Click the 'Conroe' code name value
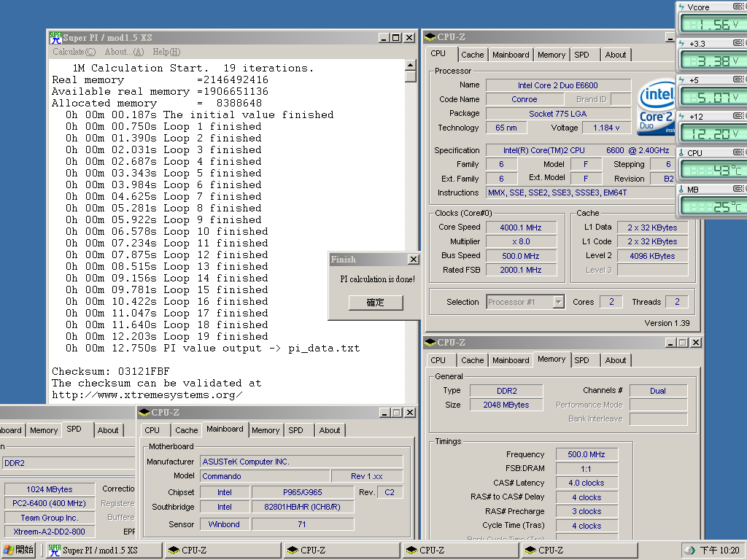 (524, 99)
